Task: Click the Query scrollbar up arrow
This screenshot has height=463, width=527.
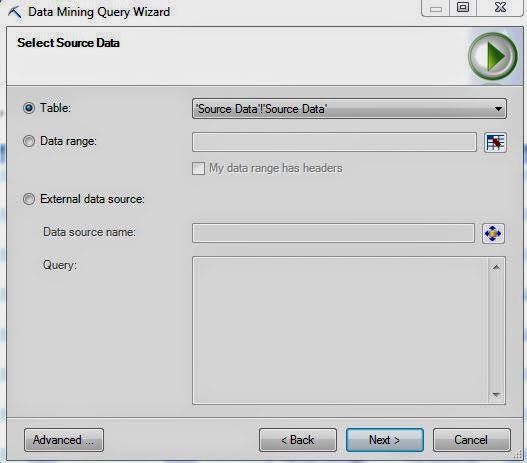Action: pos(496,267)
